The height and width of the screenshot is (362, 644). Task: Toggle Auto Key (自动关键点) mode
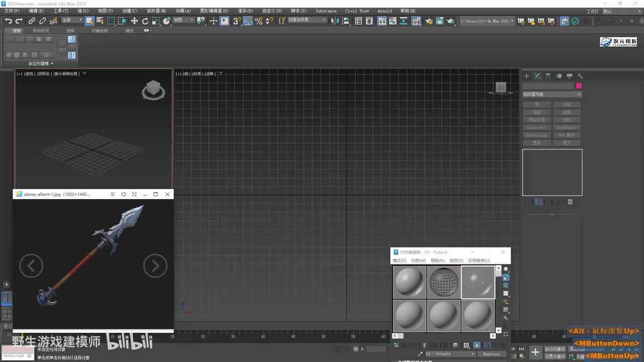tap(554, 349)
